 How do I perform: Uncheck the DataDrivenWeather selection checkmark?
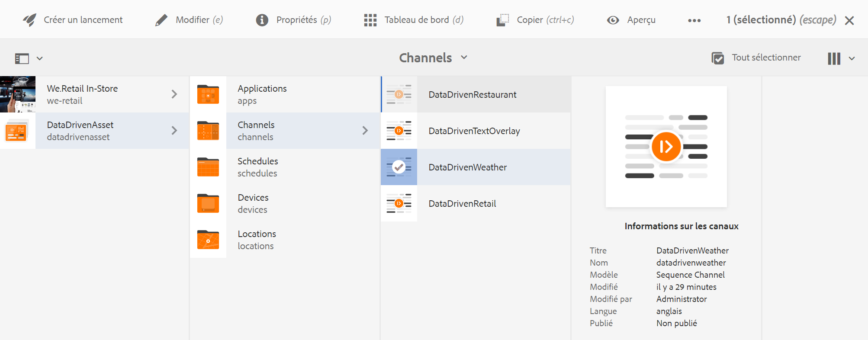(399, 167)
